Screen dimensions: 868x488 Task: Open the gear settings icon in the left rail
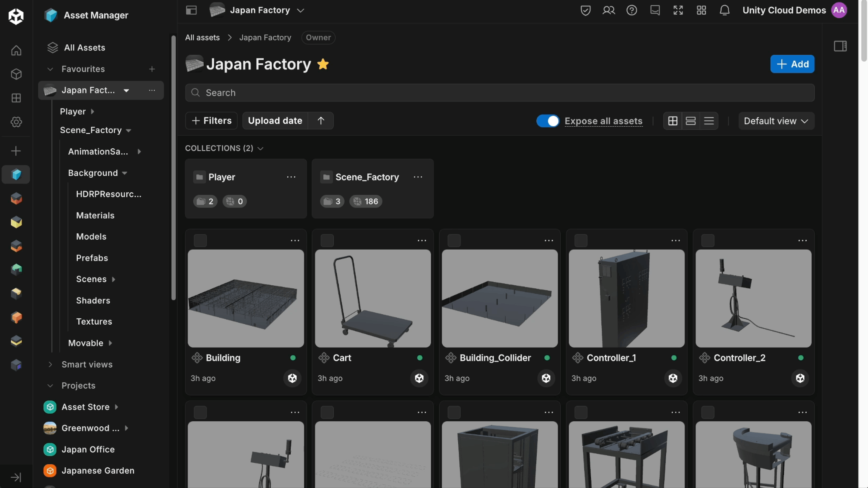[x=16, y=122]
